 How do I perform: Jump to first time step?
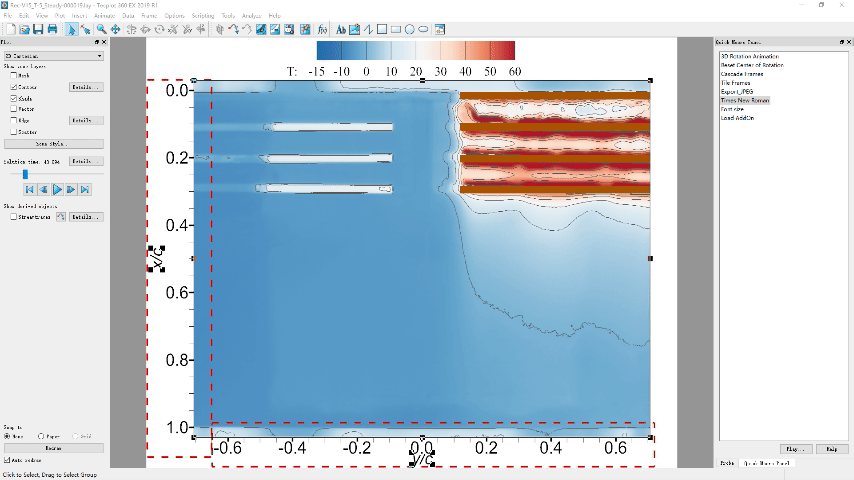(x=29, y=190)
